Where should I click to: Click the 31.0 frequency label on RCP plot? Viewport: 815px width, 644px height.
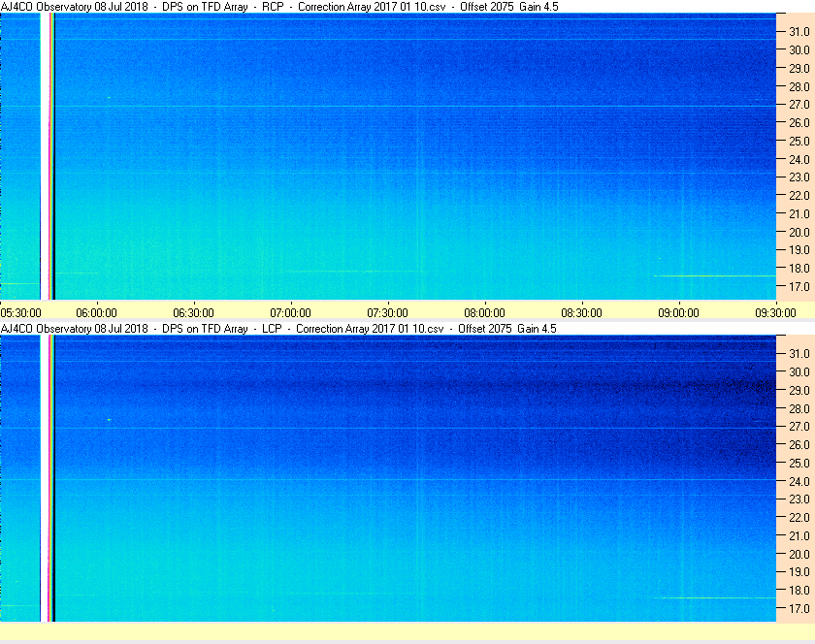tap(799, 32)
